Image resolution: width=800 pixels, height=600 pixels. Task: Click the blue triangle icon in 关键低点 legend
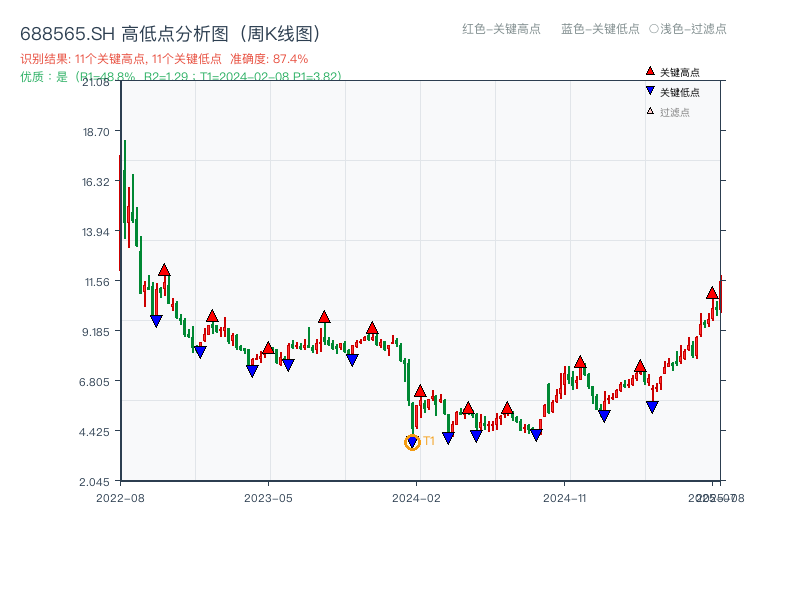pyautogui.click(x=650, y=91)
